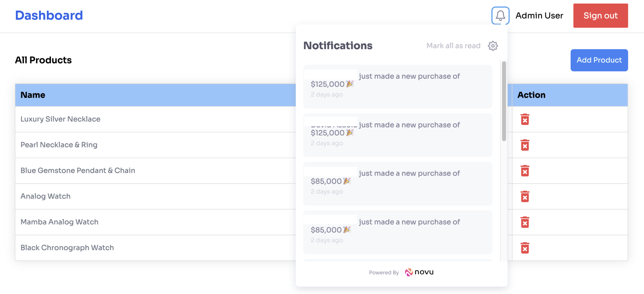Click the Admin User name
This screenshot has height=294, width=644.
pos(539,15)
